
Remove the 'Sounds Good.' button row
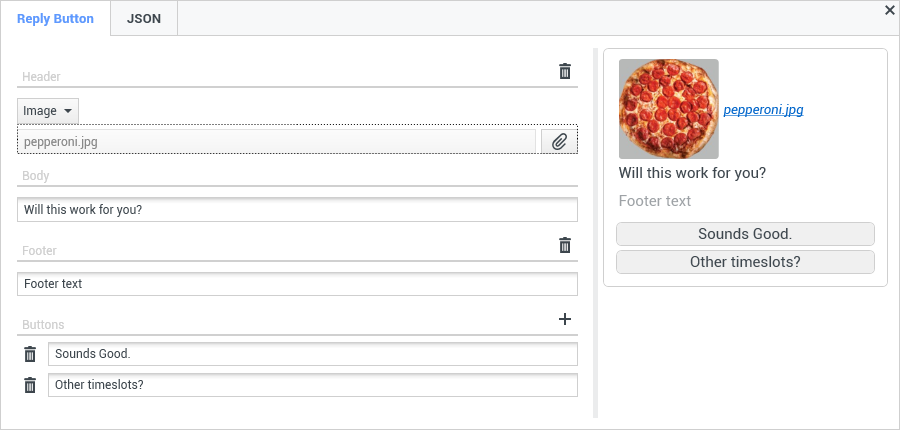click(30, 354)
